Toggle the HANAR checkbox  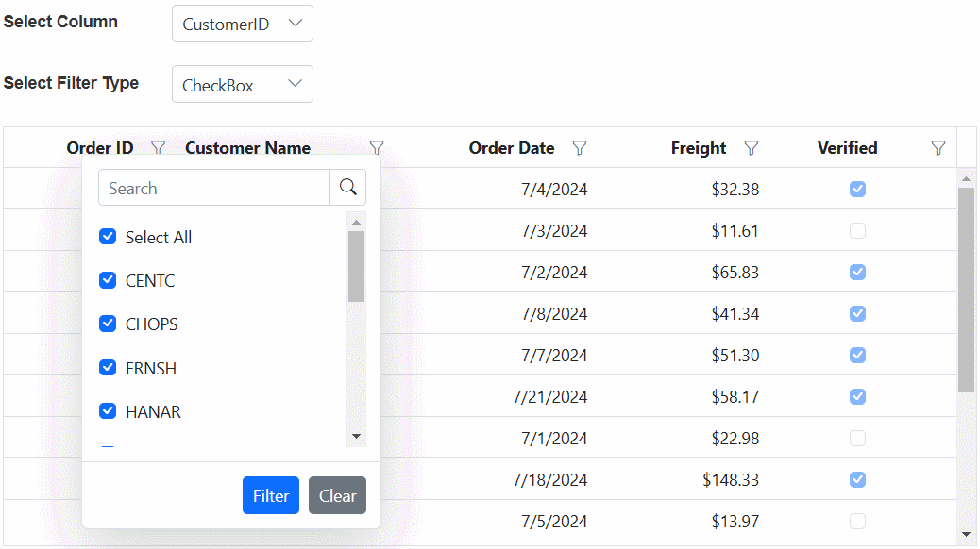pyautogui.click(x=108, y=411)
